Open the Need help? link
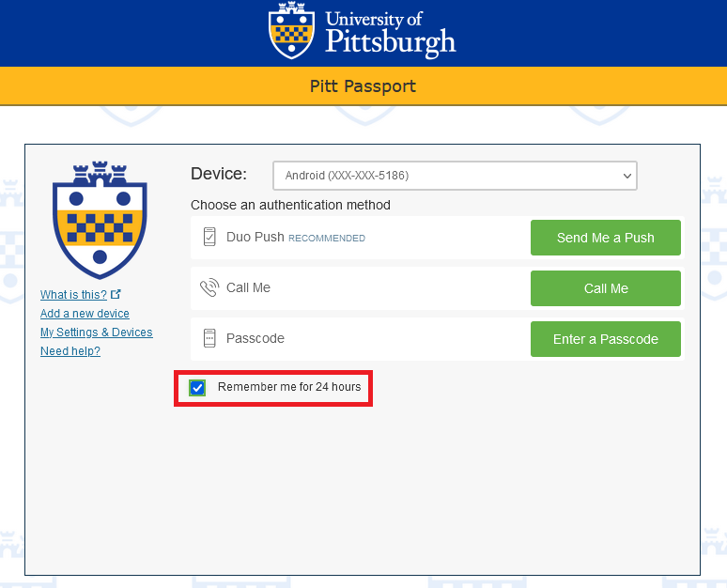727x588 pixels. [x=70, y=351]
